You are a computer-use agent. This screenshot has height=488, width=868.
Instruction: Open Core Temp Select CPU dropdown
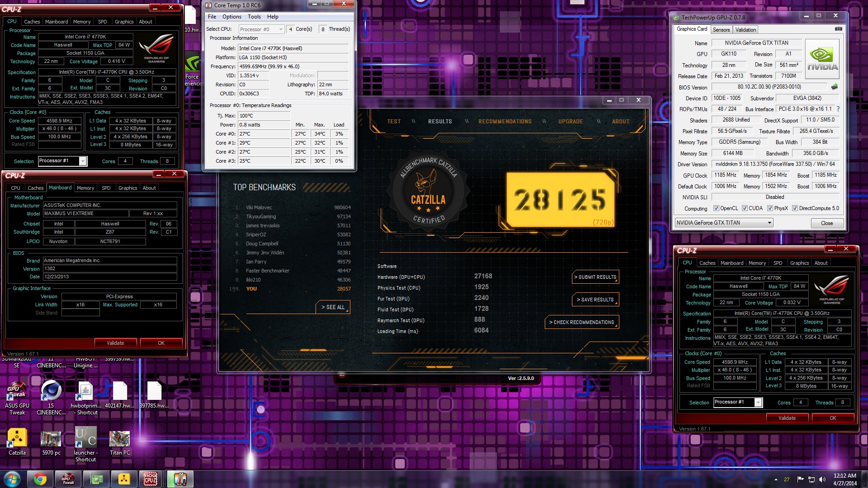(261, 29)
